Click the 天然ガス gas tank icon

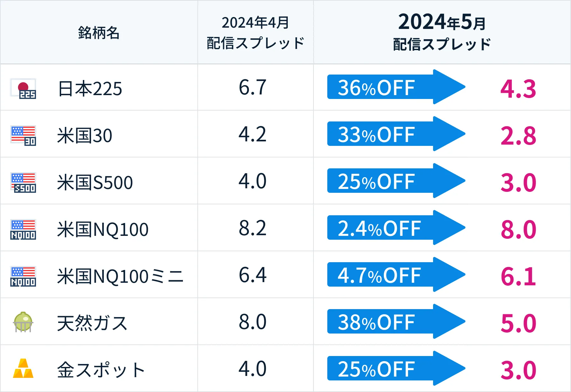pyautogui.click(x=23, y=322)
